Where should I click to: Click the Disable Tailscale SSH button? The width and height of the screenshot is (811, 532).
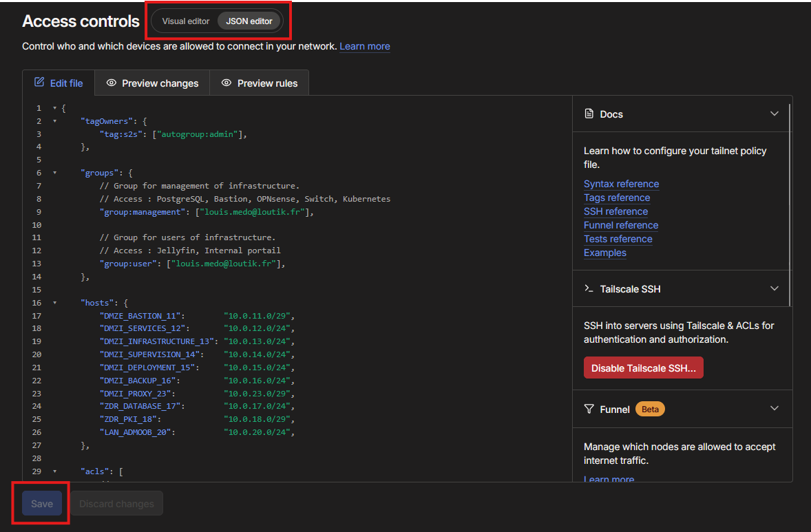tap(644, 368)
